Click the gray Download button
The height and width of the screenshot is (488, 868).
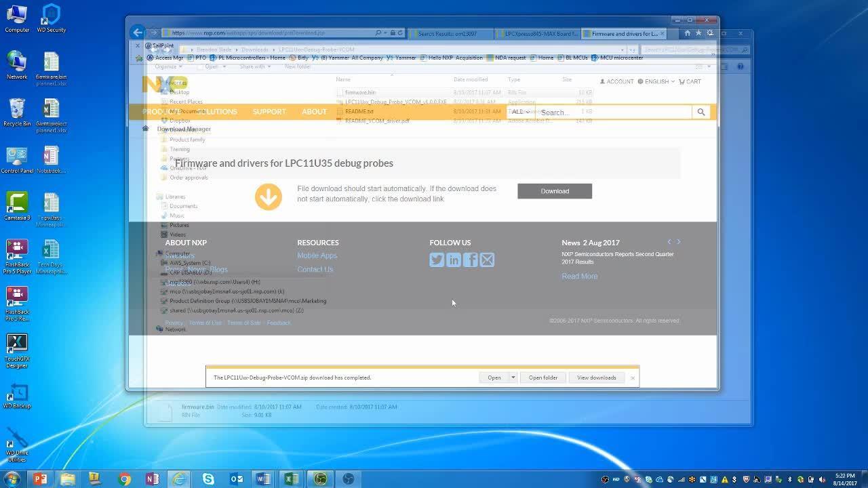tap(555, 191)
